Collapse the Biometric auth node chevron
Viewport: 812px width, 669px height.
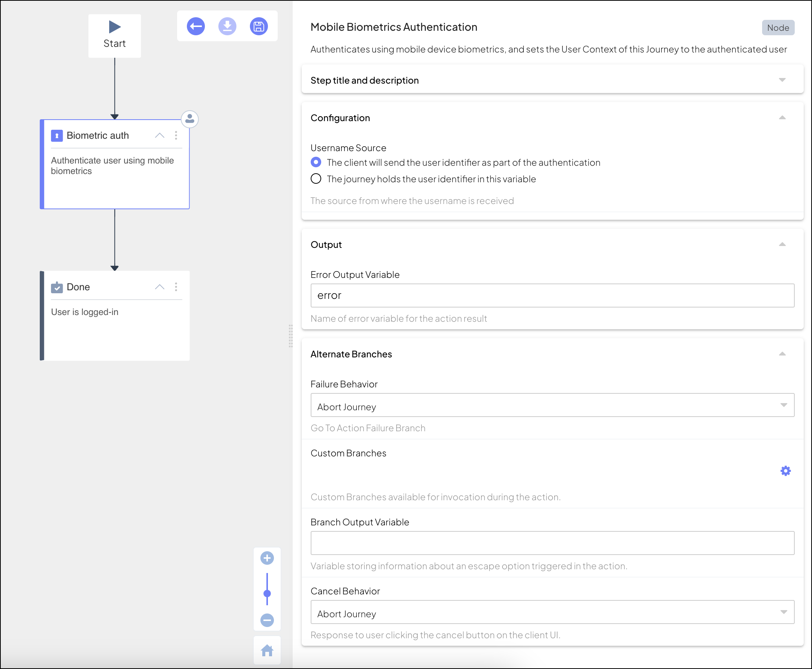(159, 135)
